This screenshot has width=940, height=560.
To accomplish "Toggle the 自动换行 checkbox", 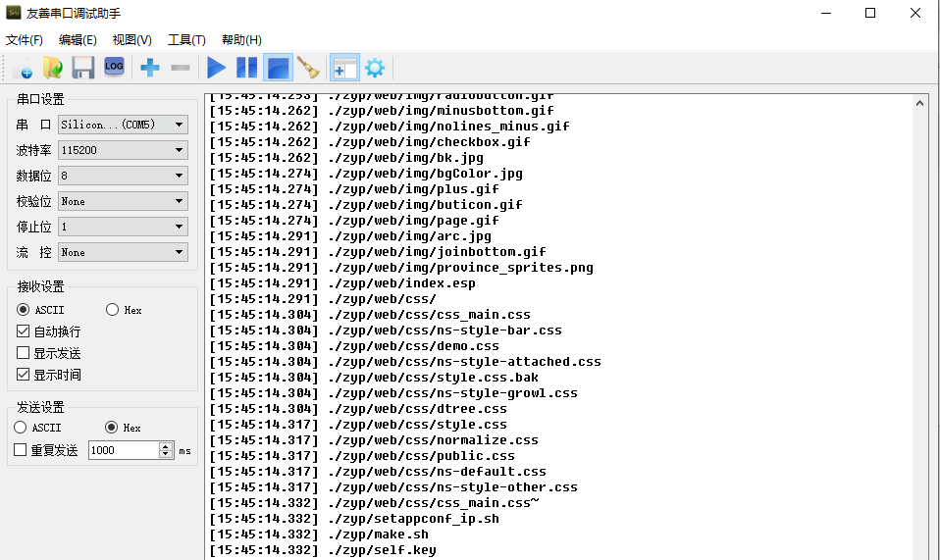I will [x=48, y=331].
